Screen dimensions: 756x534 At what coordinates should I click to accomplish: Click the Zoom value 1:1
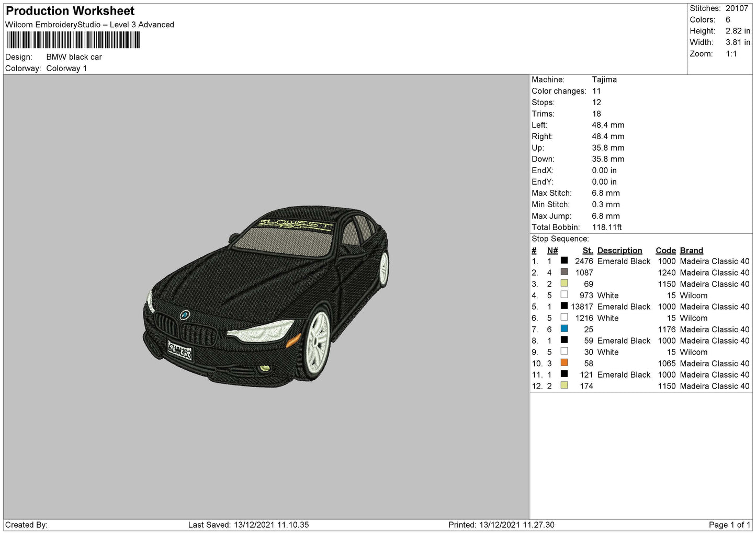pyautogui.click(x=731, y=54)
